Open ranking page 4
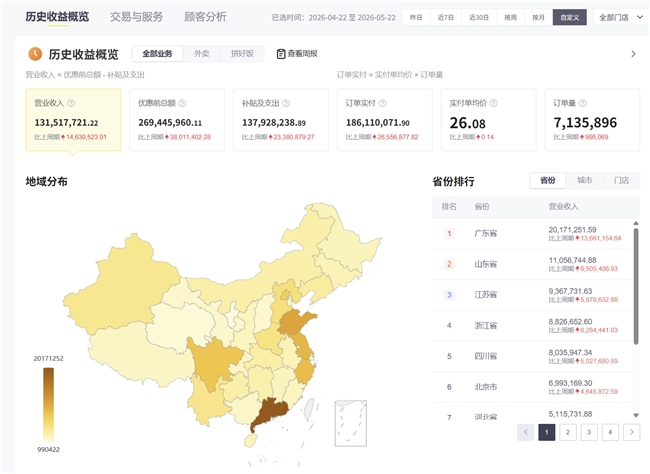650x474 pixels. pyautogui.click(x=610, y=433)
